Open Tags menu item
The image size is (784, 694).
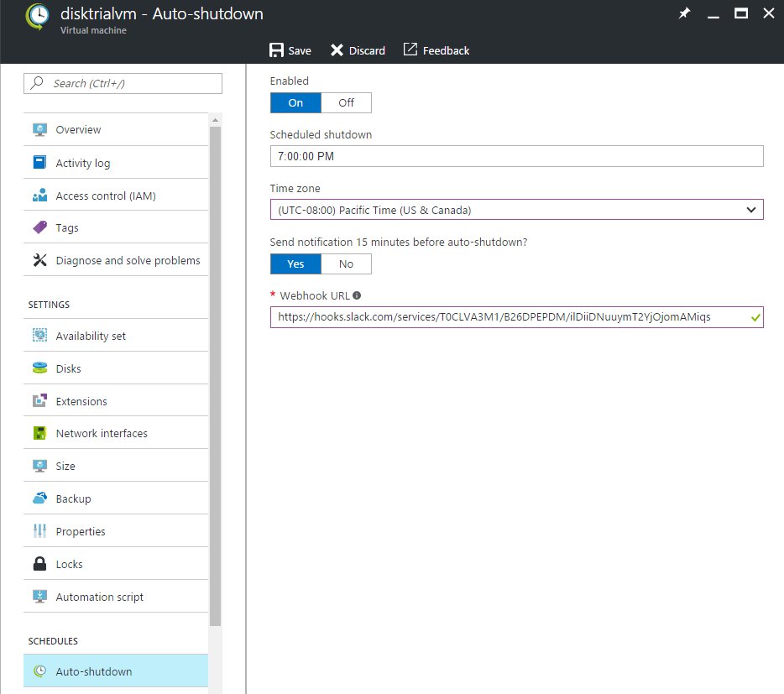coord(116,227)
